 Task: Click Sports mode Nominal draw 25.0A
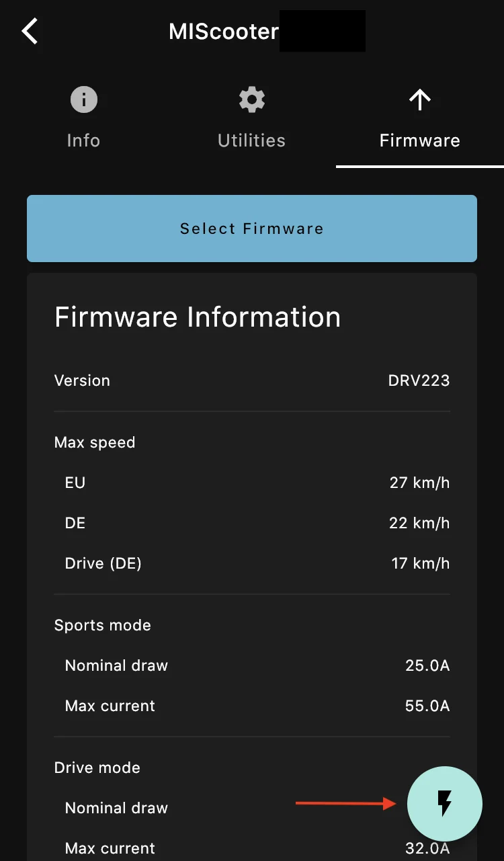tap(426, 665)
